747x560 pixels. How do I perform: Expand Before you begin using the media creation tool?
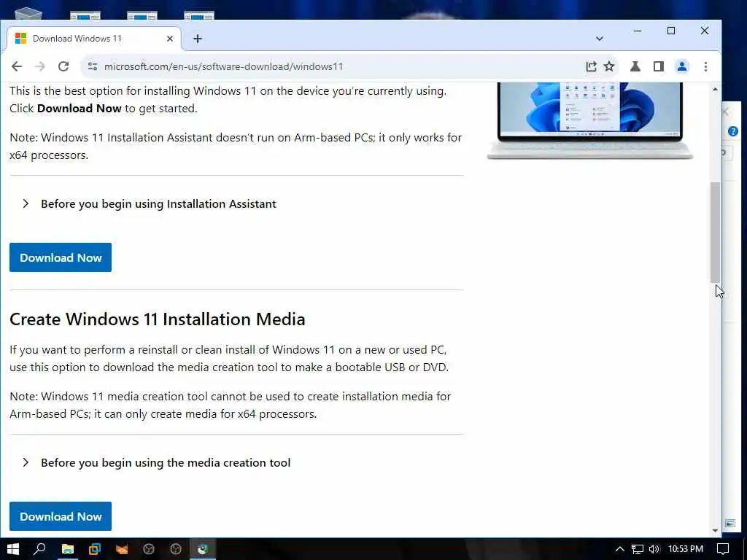[156, 463]
